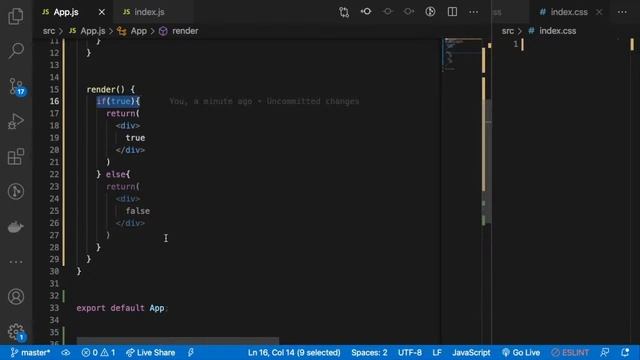The height and width of the screenshot is (360, 640).
Task: Open notifications bell
Action: [x=625, y=353]
